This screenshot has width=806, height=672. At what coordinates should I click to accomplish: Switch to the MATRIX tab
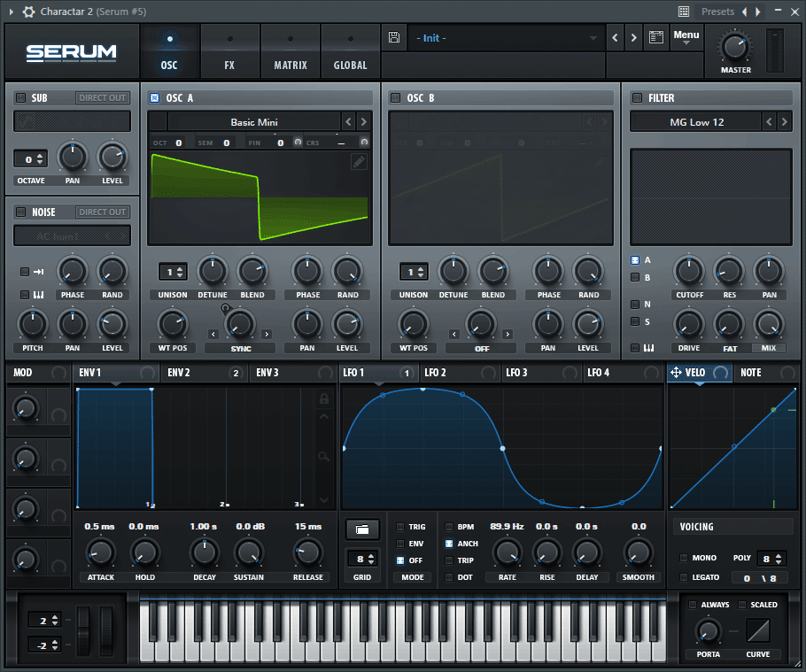point(290,50)
